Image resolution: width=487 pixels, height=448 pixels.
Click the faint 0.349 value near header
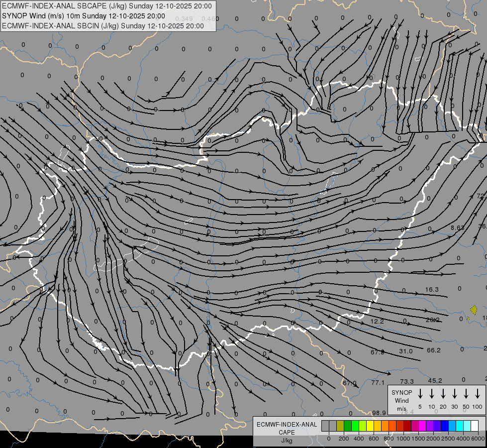[x=184, y=18]
